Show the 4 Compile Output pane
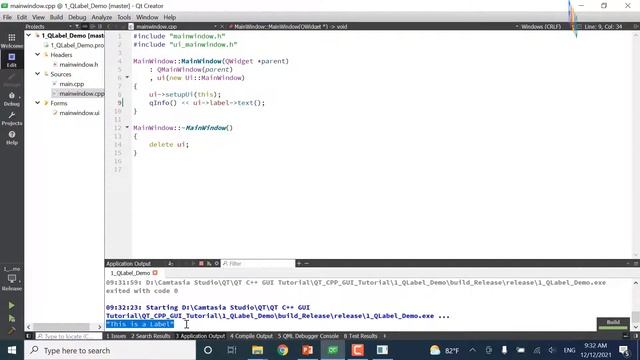The height and width of the screenshot is (360, 640). [251, 336]
